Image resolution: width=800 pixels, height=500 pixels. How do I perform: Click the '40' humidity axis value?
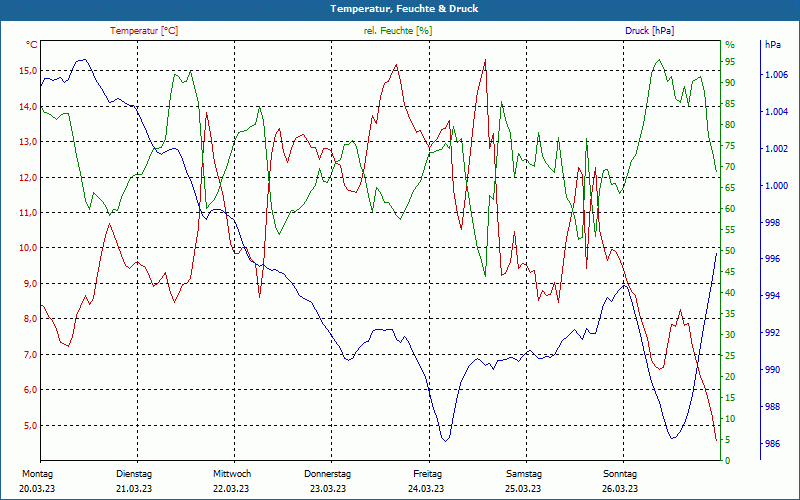point(730,293)
